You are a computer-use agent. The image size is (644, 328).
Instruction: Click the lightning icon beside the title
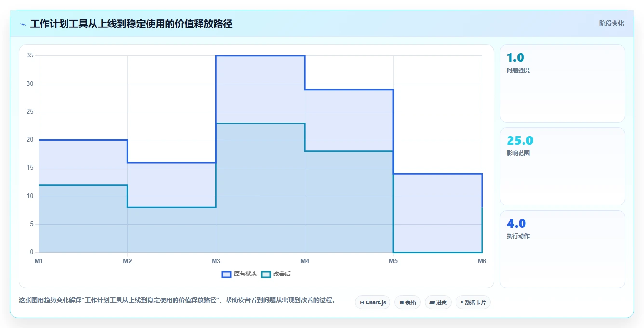pyautogui.click(x=23, y=24)
